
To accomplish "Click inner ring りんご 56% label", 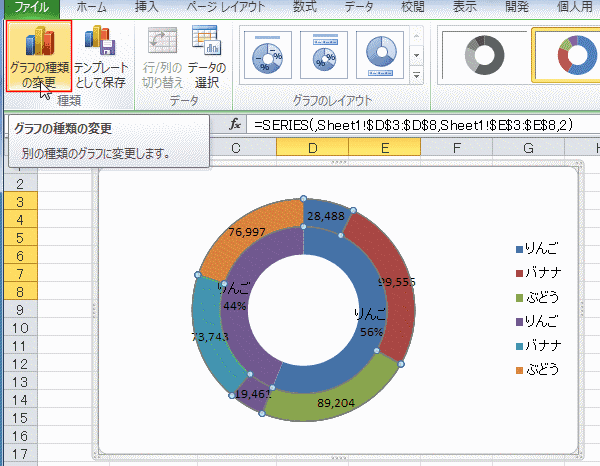I will (x=370, y=322).
